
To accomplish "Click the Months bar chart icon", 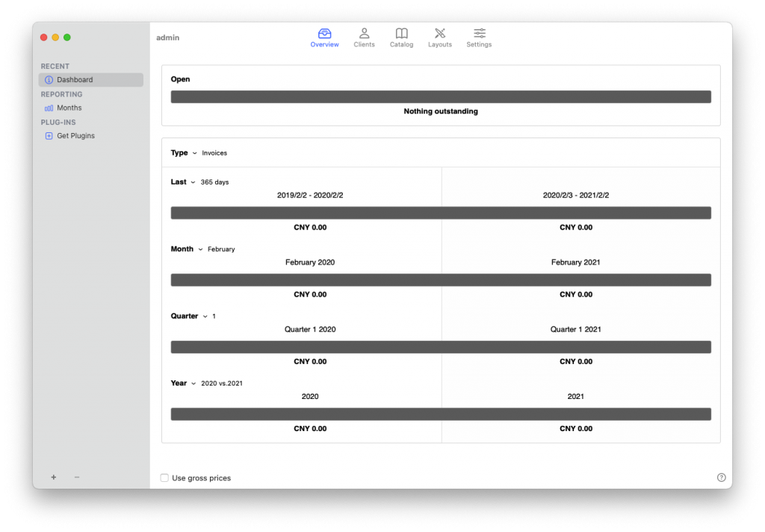I will click(x=49, y=108).
